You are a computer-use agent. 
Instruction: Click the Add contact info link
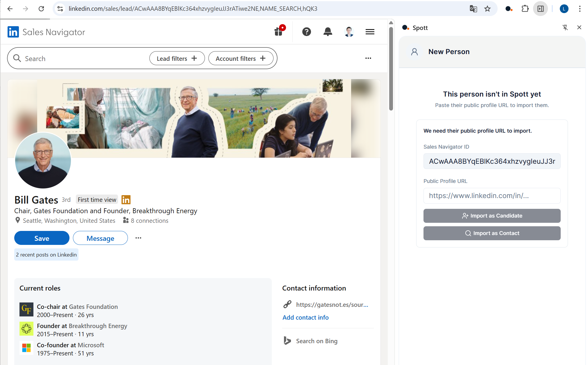coord(305,318)
